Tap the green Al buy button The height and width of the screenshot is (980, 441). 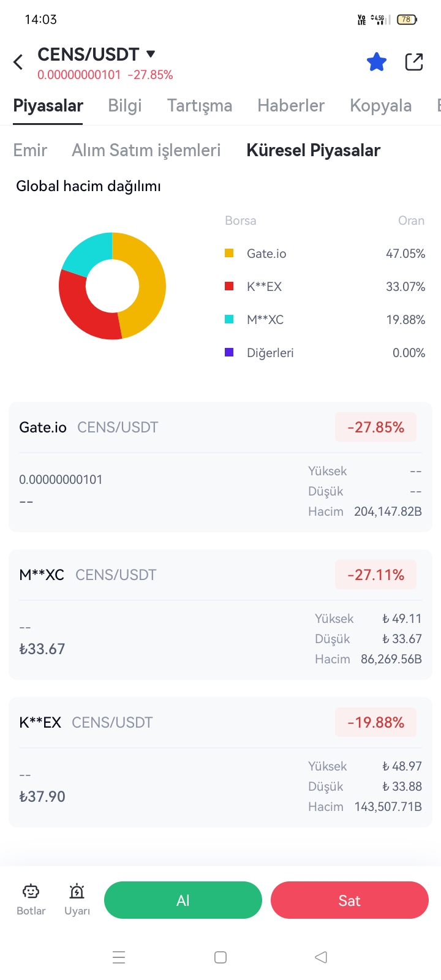(x=183, y=900)
